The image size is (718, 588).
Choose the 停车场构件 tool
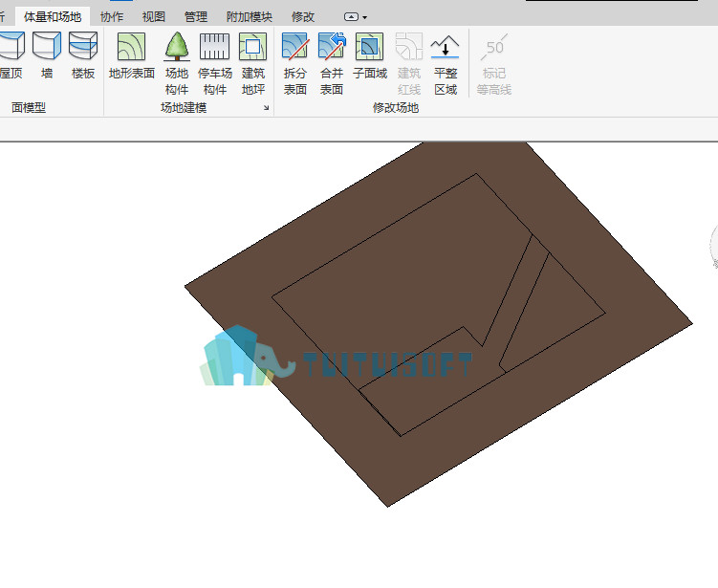(215, 63)
